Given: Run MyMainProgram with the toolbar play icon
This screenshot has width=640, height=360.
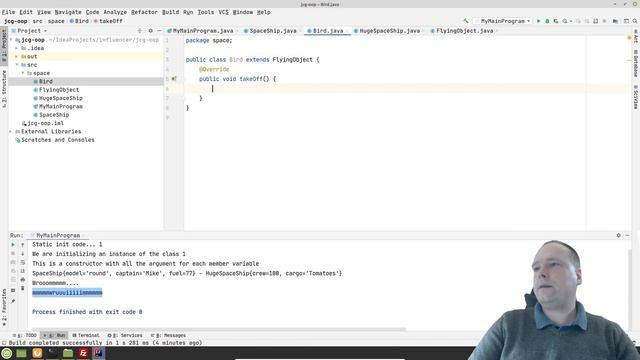Looking at the screenshot, I should pos(538,21).
